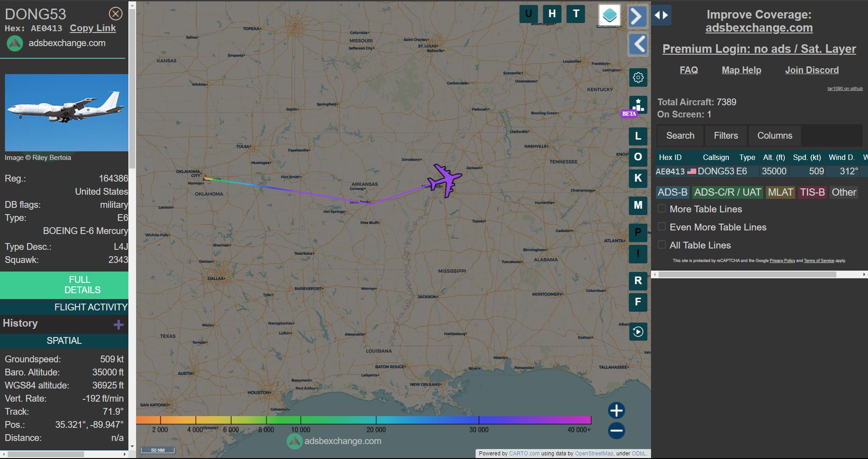Open the E-6 aircraft photo thumbnail
868x459 pixels.
click(x=66, y=112)
